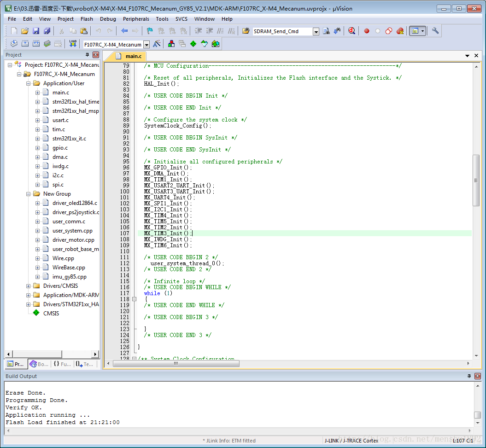
Task: Select Software Packs with the green funnel diamond icon
Action: [x=204, y=44]
